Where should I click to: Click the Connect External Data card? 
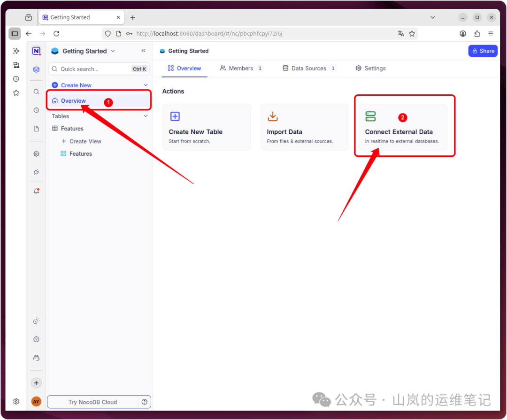tap(403, 127)
